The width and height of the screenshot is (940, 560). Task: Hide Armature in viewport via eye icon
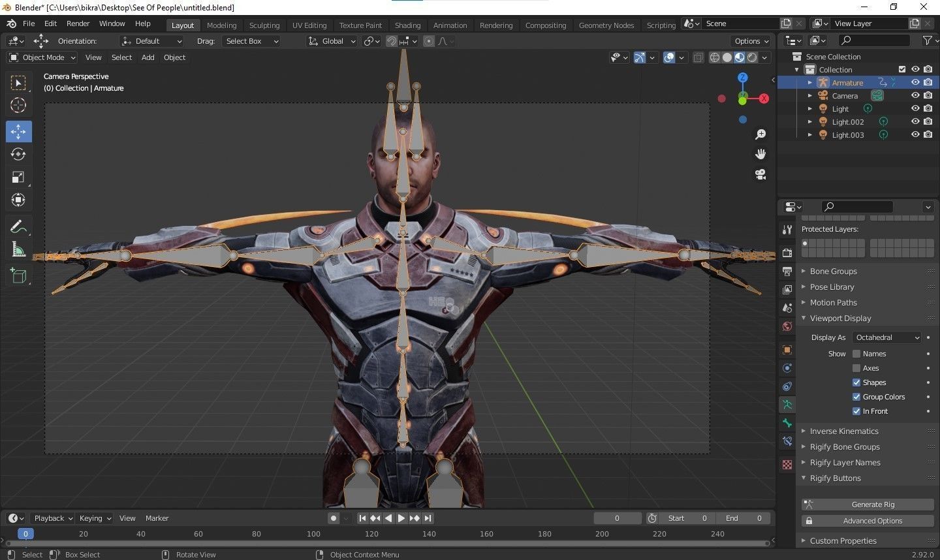[x=915, y=82]
